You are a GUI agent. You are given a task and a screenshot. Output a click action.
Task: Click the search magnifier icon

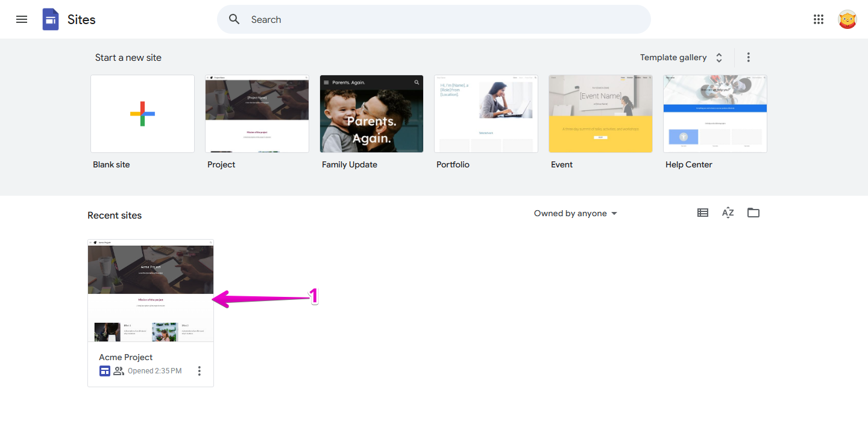coord(234,19)
